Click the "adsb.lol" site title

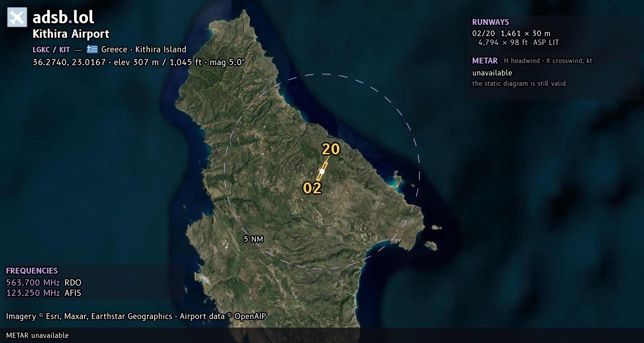click(x=64, y=18)
